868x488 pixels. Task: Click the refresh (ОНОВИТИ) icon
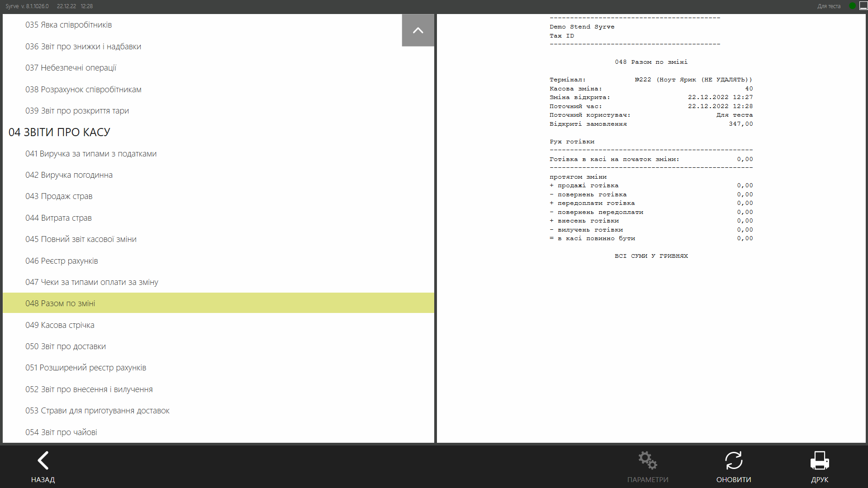[733, 461]
